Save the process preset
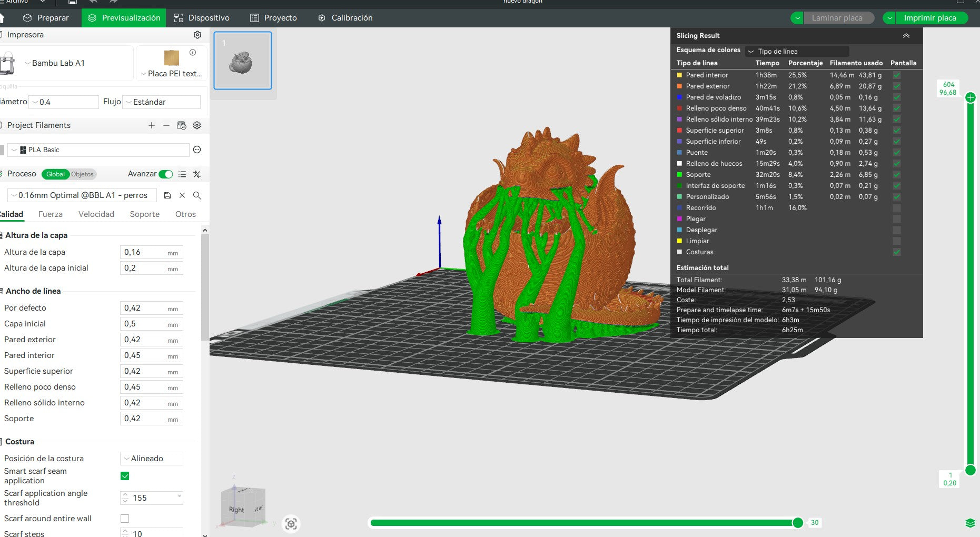The width and height of the screenshot is (980, 537). point(167,195)
